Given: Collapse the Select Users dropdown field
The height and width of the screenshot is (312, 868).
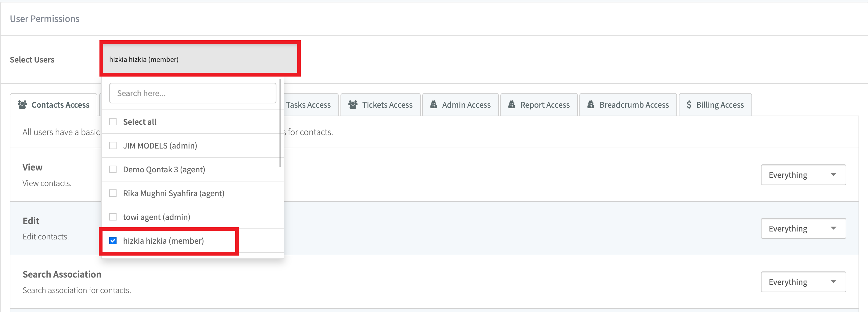Looking at the screenshot, I should [200, 59].
